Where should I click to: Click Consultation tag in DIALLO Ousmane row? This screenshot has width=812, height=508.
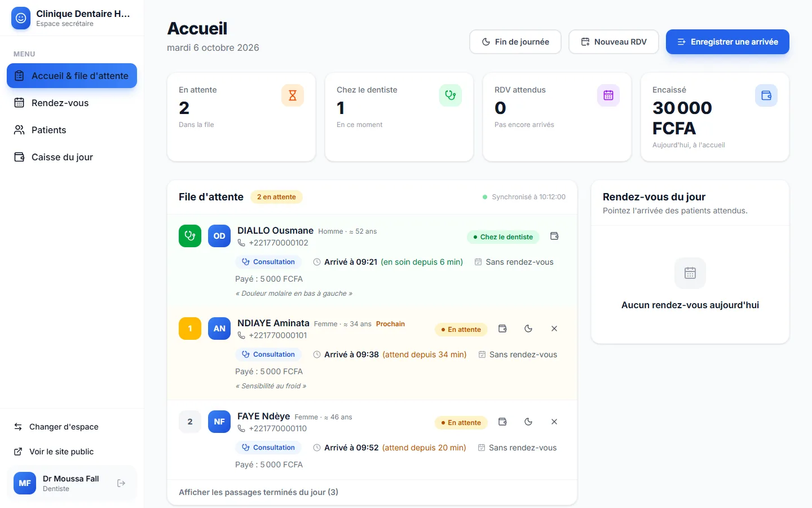coord(268,262)
